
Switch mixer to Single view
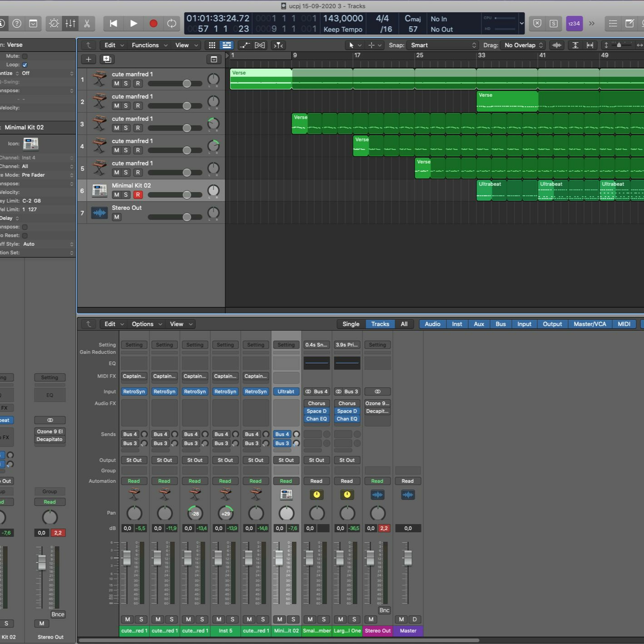point(351,324)
